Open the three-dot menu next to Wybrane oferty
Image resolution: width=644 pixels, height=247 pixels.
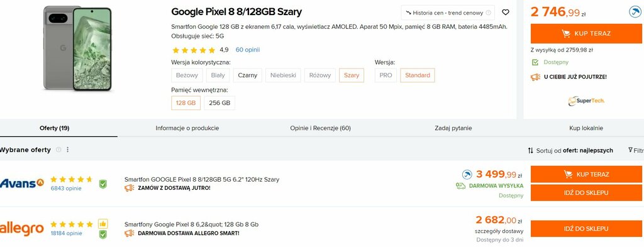click(68, 150)
